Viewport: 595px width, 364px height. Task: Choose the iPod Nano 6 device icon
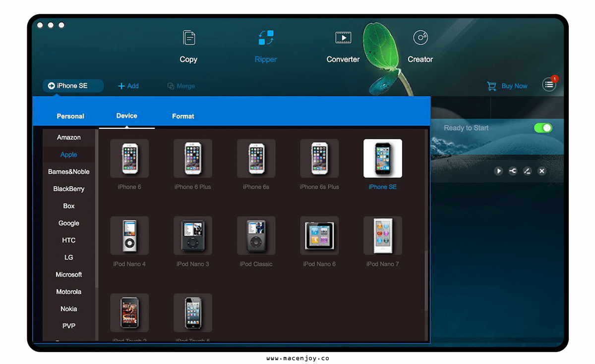click(319, 236)
